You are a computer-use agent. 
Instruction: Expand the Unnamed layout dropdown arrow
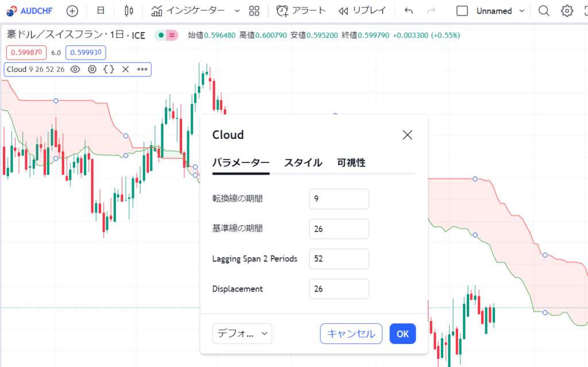click(x=521, y=11)
